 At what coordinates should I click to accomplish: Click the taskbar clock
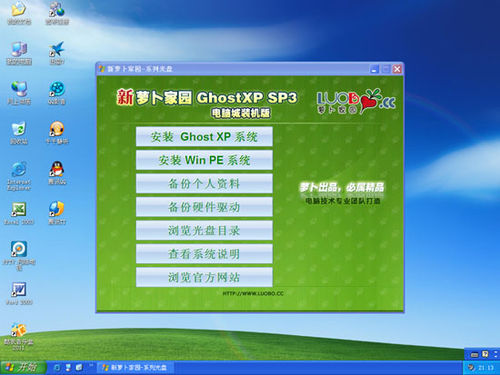(486, 368)
